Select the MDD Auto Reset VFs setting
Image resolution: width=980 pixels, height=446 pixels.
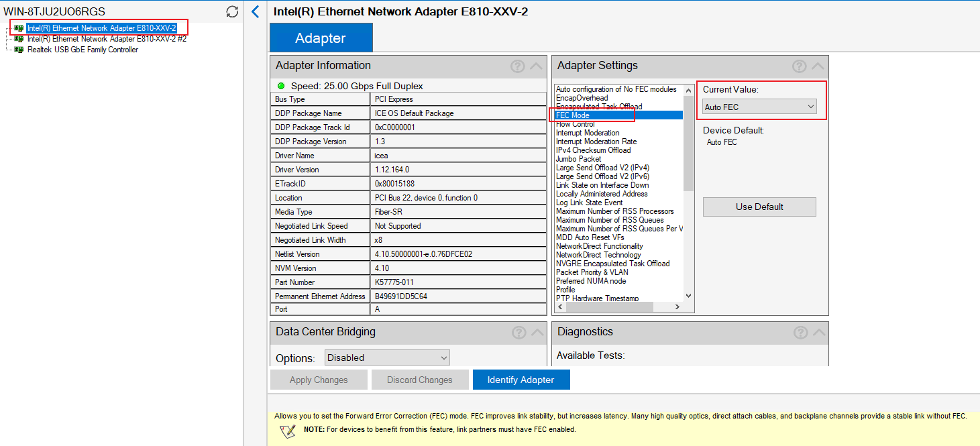click(590, 237)
